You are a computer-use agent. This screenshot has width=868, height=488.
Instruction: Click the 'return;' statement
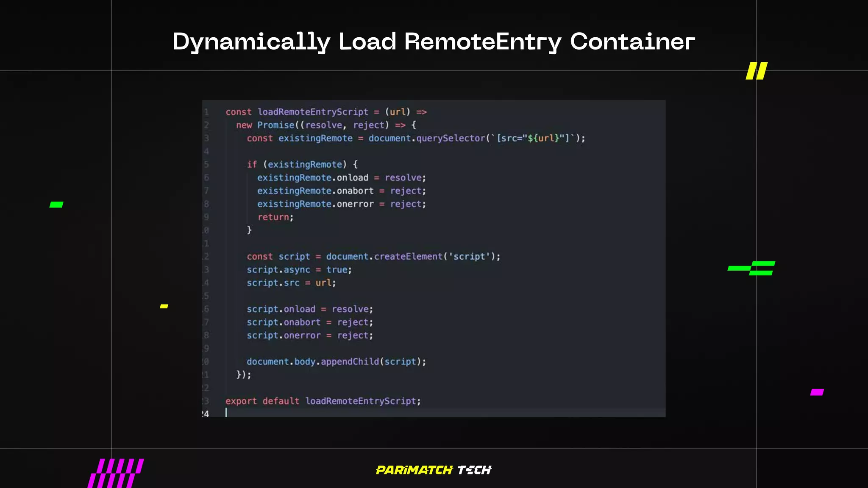[275, 217]
